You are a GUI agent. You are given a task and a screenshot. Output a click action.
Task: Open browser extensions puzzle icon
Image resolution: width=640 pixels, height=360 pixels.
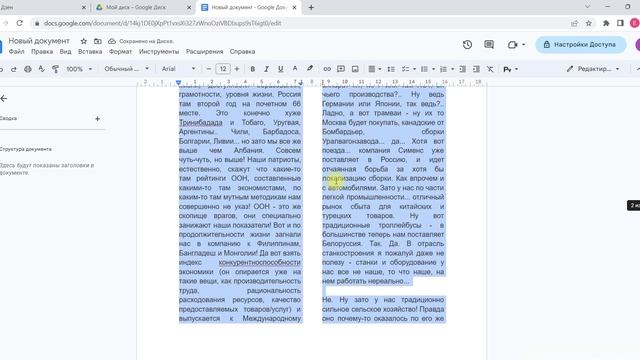click(606, 23)
